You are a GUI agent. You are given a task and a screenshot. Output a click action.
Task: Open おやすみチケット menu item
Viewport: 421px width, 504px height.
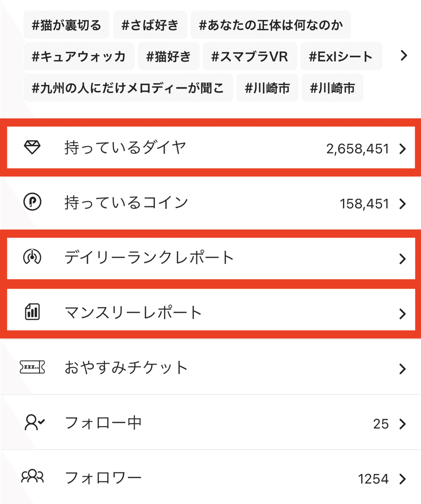[210, 367]
